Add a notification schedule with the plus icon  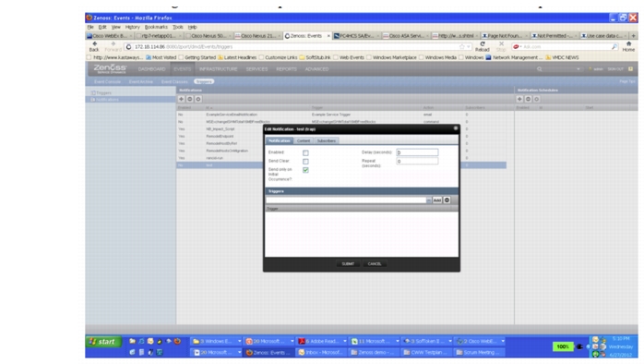coord(519,99)
